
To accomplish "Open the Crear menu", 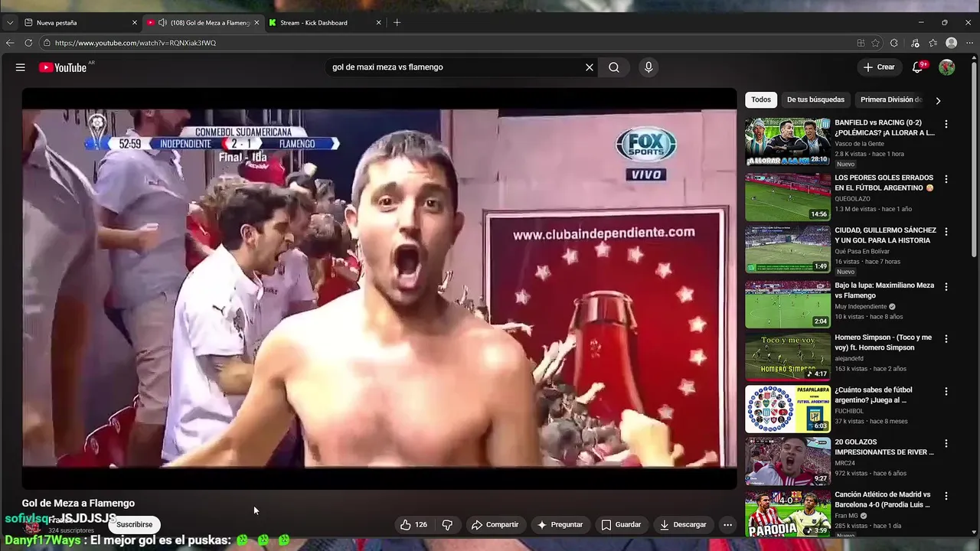I will coord(879,67).
